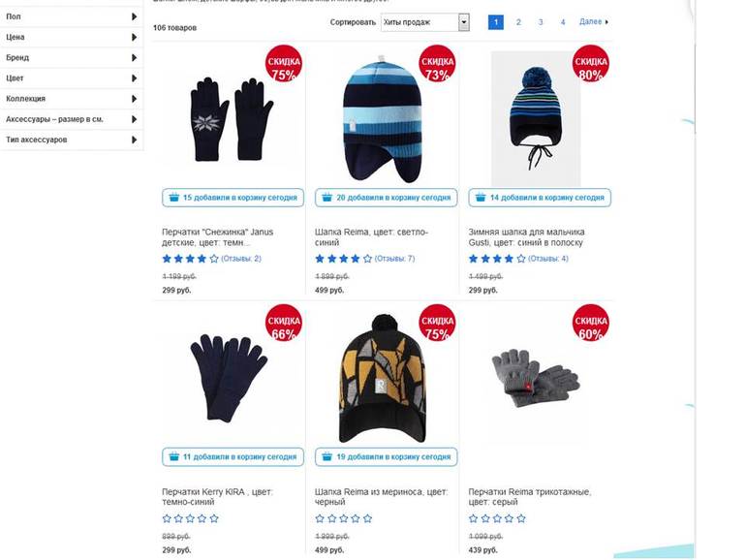Viewport: 746px width, 560px height.
Task: Expand the Тип аксессуаров filter
Action: click(72, 140)
